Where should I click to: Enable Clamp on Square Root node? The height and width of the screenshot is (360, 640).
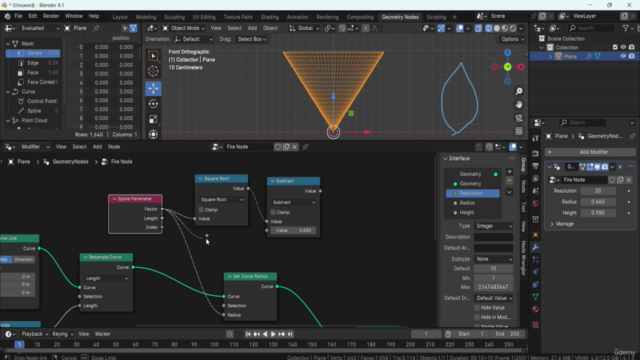point(201,210)
